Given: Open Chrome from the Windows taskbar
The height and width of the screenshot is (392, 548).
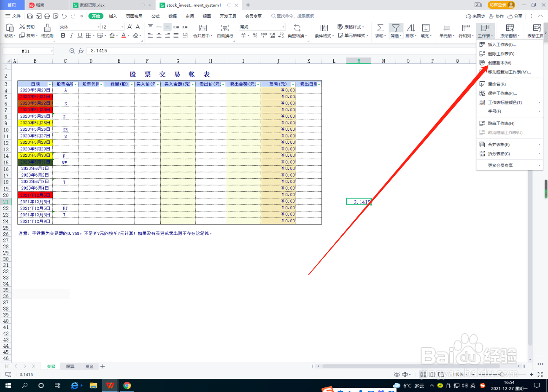Looking at the screenshot, I should (x=127, y=385).
